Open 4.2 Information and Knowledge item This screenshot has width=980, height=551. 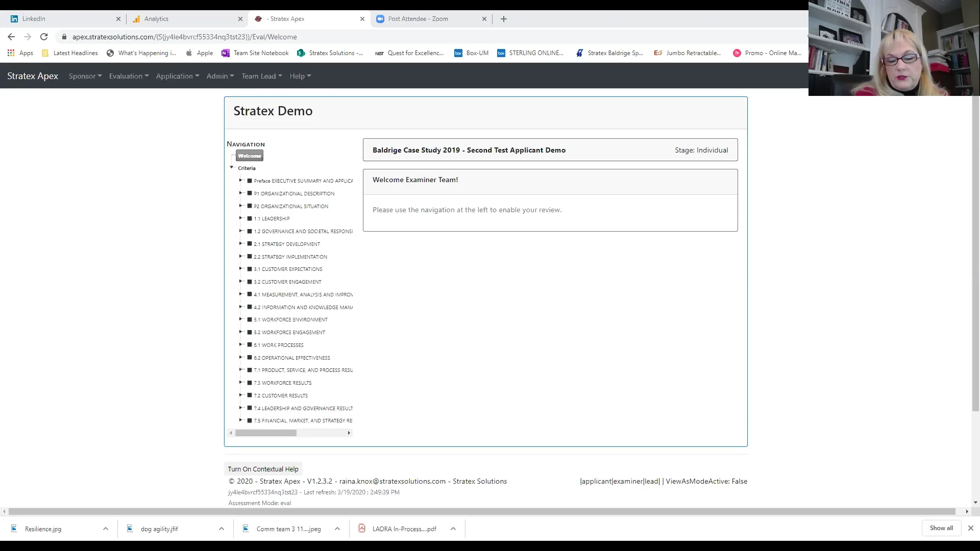pos(303,307)
